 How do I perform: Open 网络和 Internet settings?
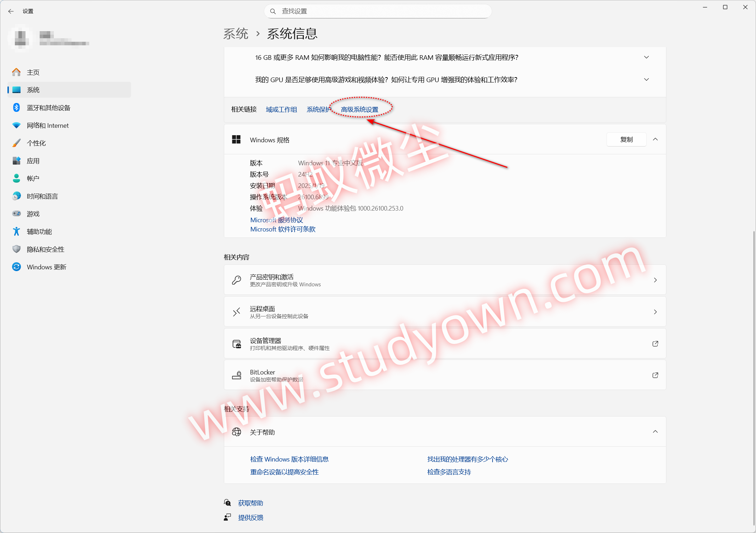(48, 125)
